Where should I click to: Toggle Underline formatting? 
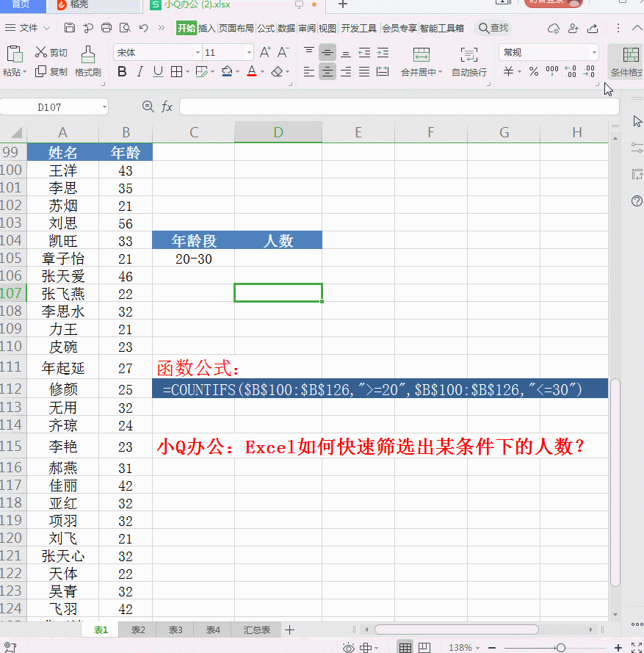[x=158, y=72]
